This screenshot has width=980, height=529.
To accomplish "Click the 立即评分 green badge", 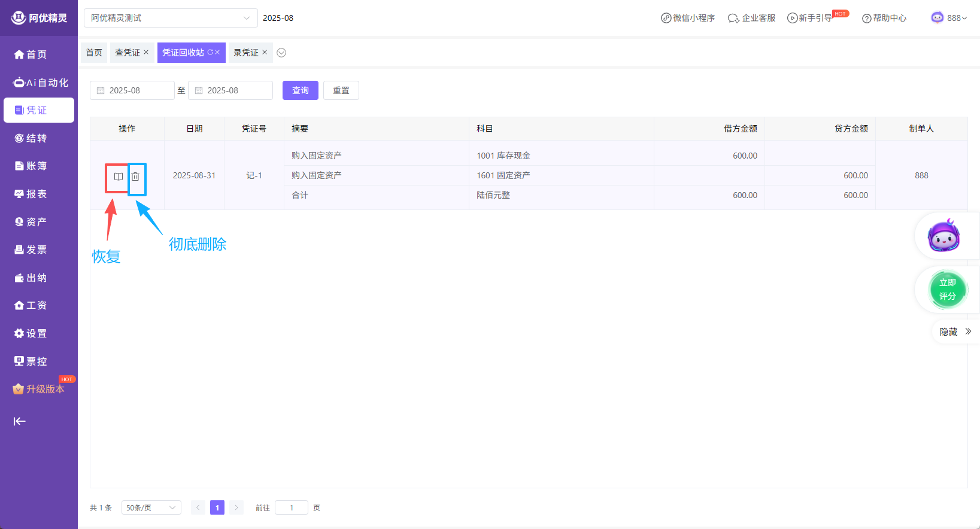I will click(947, 289).
